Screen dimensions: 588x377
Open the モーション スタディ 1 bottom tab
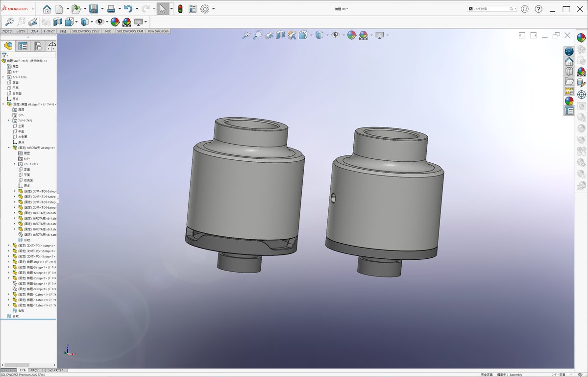(54, 370)
